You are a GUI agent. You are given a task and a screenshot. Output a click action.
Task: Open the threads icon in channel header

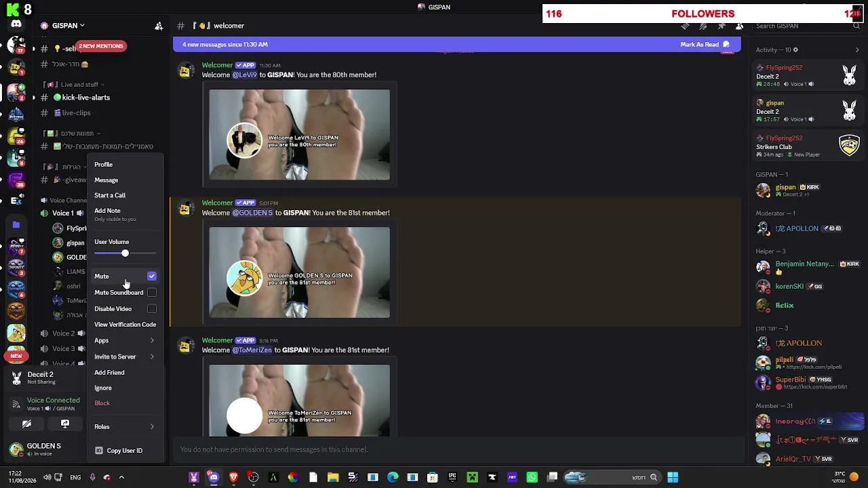(685, 26)
